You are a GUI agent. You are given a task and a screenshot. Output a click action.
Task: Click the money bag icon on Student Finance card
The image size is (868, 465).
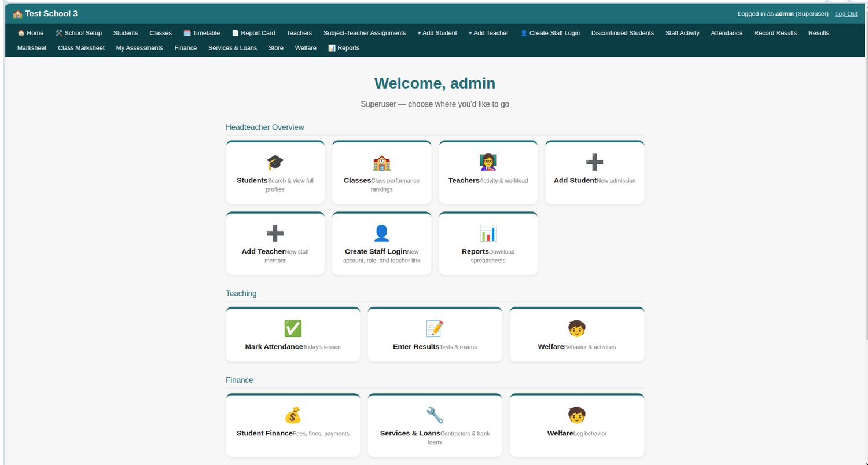(293, 415)
